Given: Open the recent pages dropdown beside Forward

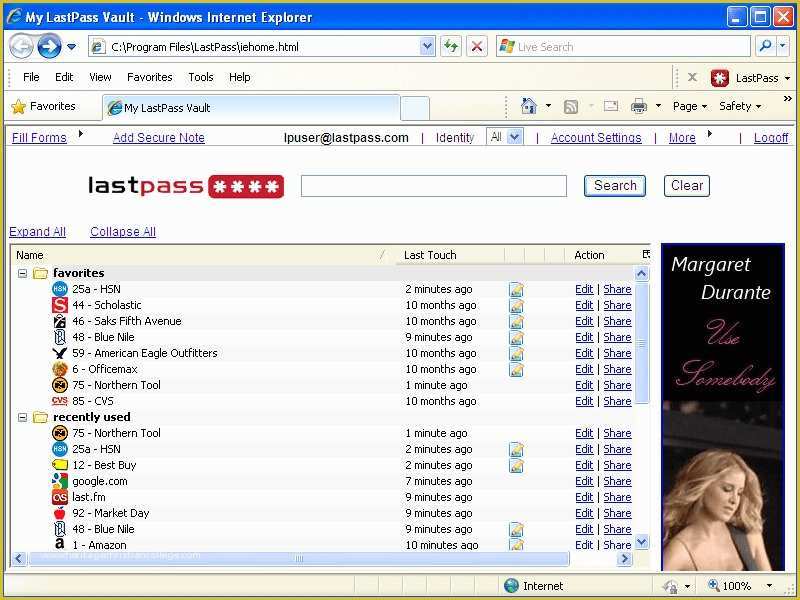Looking at the screenshot, I should 71,47.
